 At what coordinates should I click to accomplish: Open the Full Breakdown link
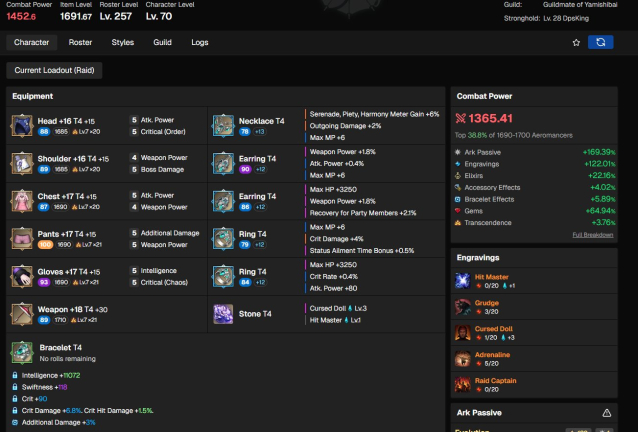(593, 234)
